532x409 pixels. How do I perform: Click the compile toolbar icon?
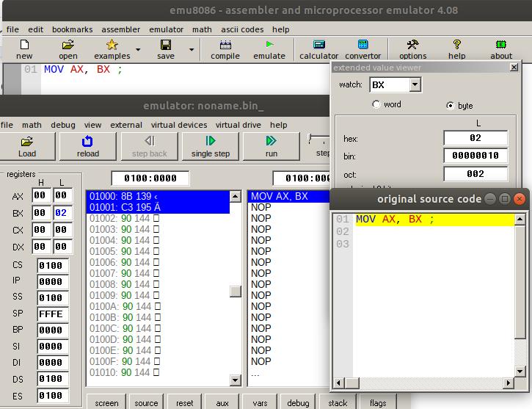(x=225, y=49)
